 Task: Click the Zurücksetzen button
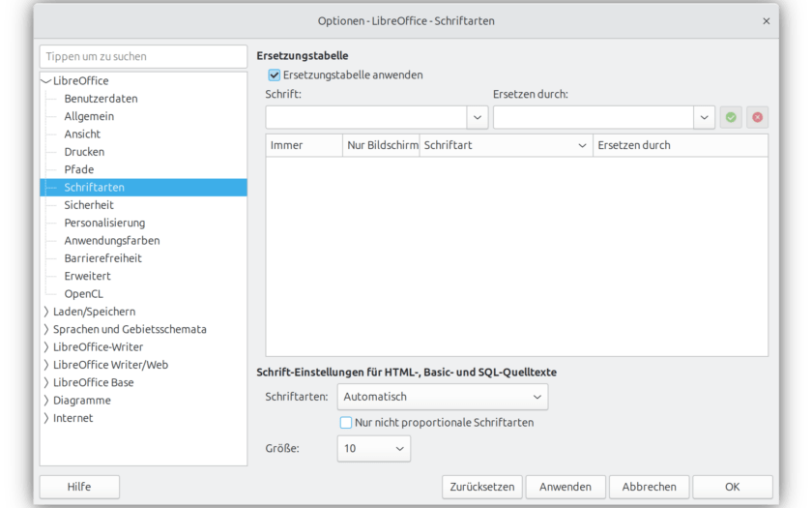(x=482, y=487)
